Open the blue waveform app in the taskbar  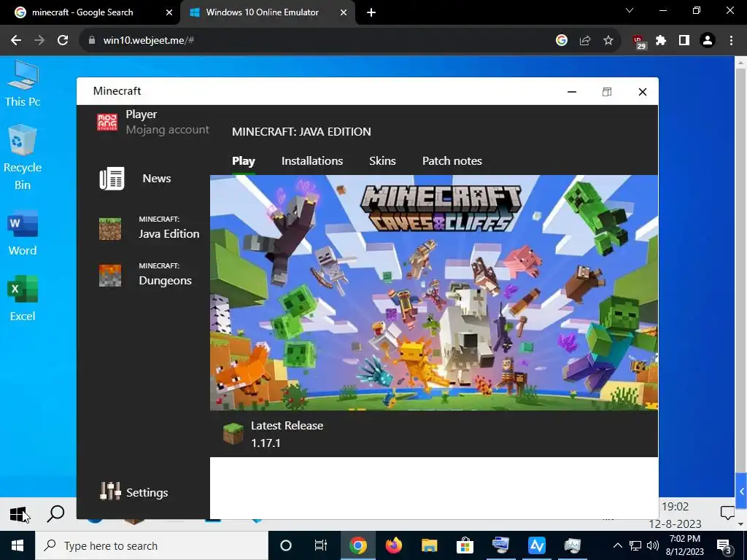(537, 545)
